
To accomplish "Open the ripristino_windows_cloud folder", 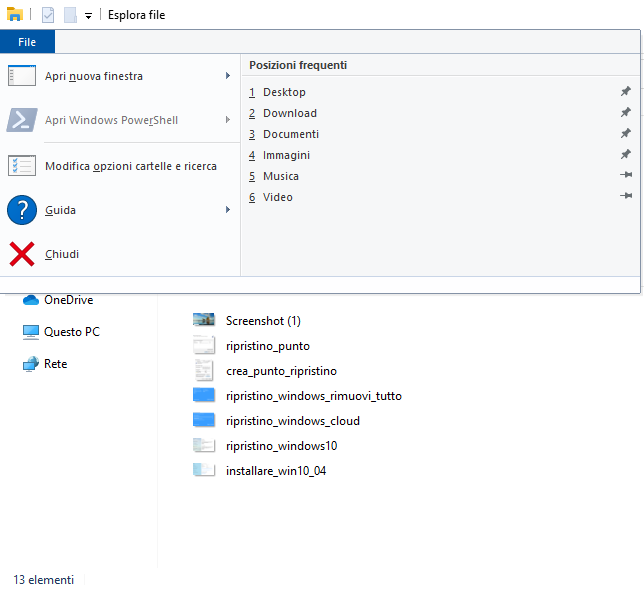I will [293, 421].
